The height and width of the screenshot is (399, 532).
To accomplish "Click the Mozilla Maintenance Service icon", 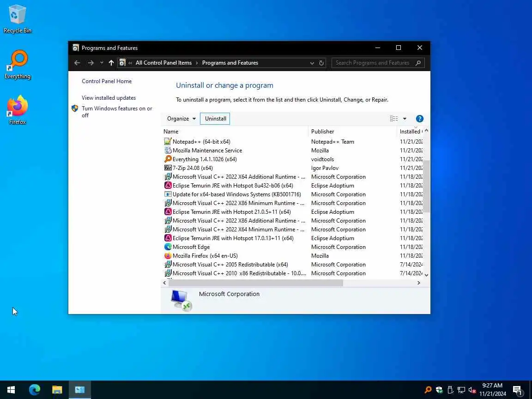I will point(168,150).
